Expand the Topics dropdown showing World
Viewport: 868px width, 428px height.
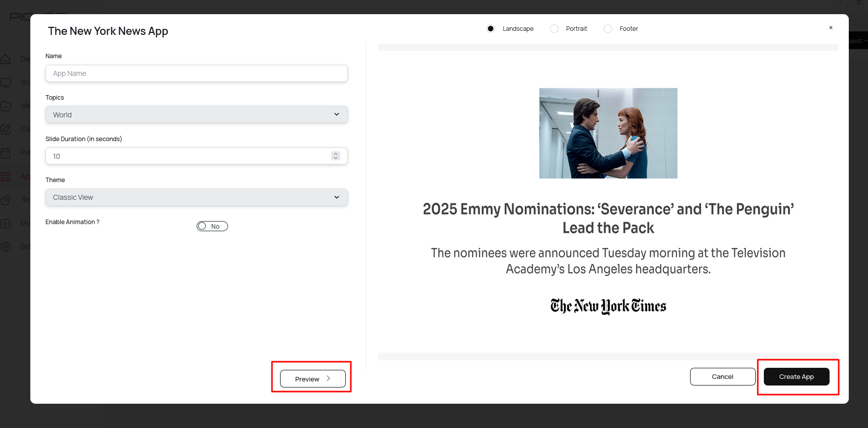pyautogui.click(x=196, y=114)
